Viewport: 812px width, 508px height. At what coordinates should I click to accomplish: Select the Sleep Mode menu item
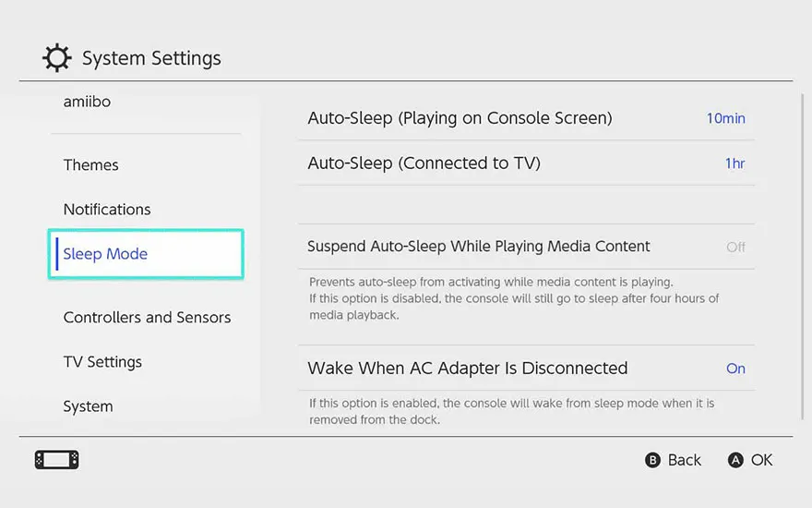[105, 254]
